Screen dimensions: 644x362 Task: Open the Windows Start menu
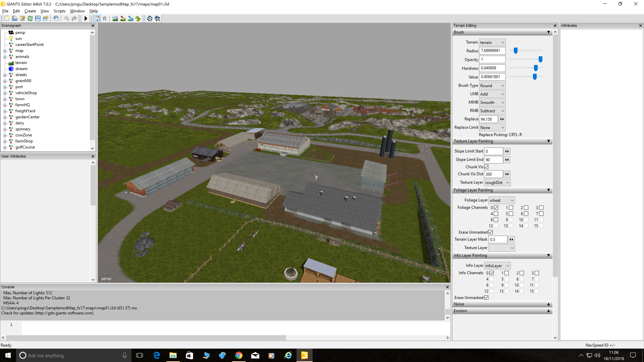click(x=8, y=355)
